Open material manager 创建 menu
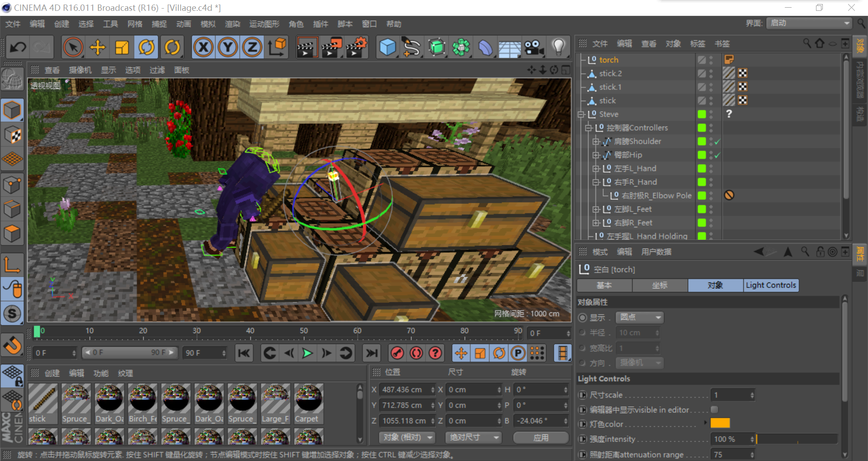 (x=52, y=373)
